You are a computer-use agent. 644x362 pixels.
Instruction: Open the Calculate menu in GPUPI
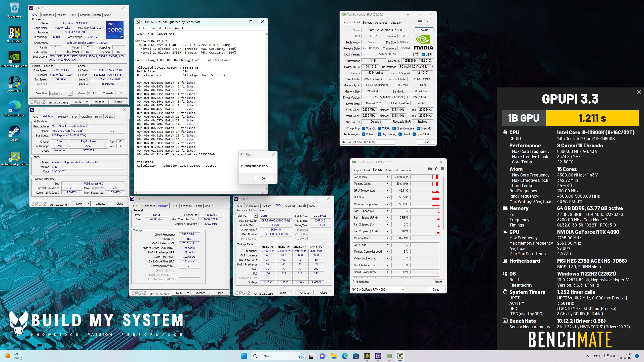click(142, 28)
